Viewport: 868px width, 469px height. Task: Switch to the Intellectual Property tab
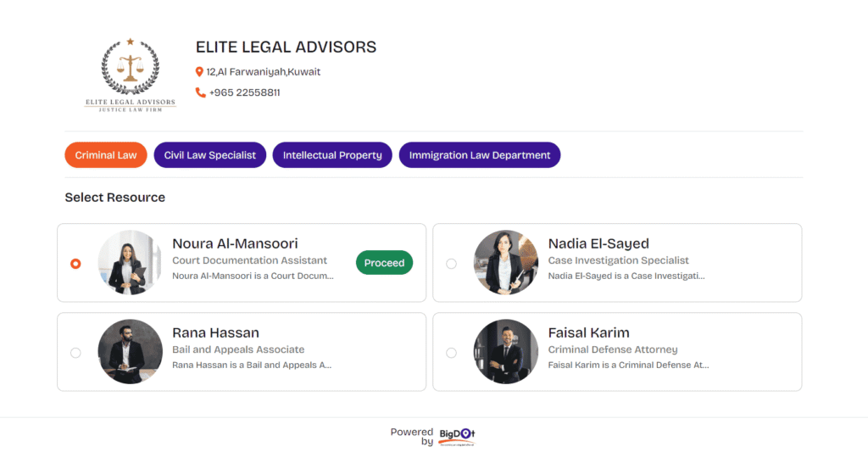coord(332,155)
